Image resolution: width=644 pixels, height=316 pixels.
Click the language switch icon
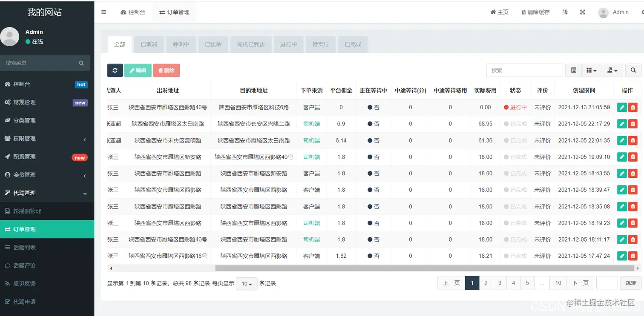click(565, 12)
